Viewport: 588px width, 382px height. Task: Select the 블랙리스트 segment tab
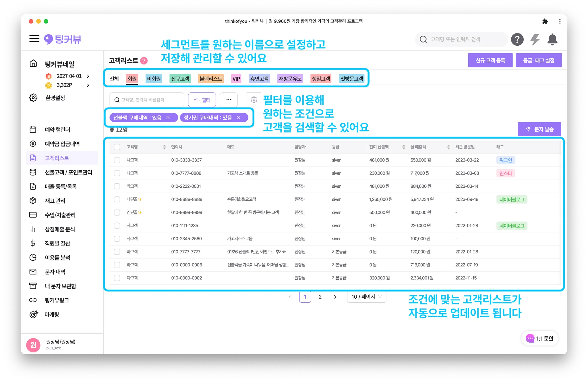point(211,79)
